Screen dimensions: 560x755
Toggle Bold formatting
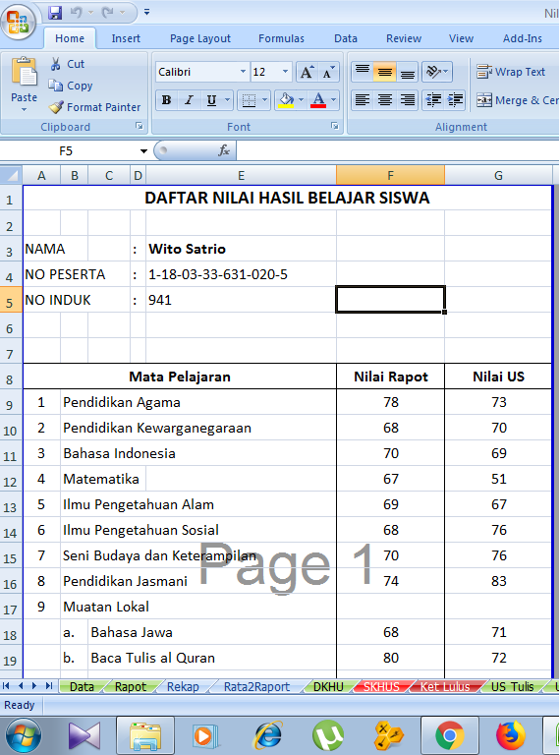pos(166,100)
